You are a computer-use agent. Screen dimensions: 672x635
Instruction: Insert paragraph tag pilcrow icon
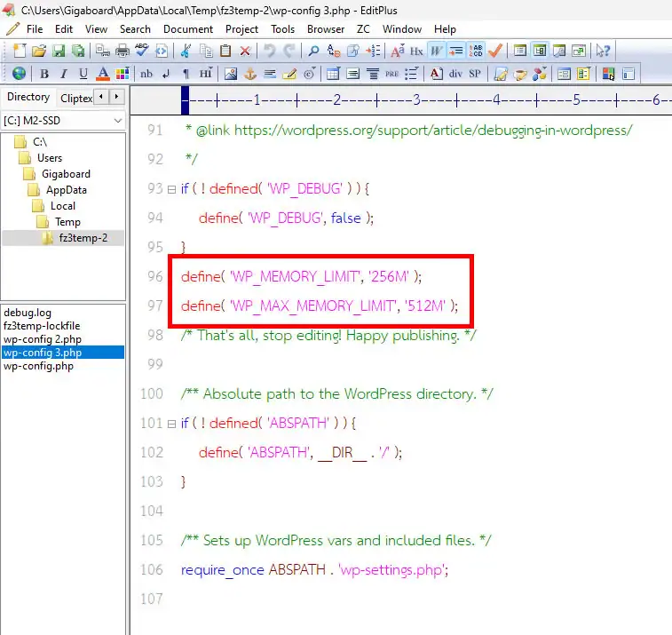point(186,74)
